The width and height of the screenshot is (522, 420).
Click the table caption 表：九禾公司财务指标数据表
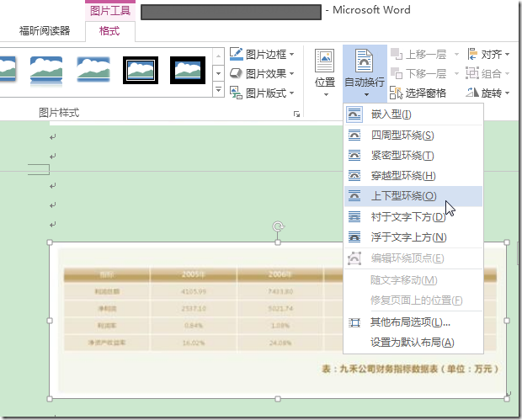(380, 369)
